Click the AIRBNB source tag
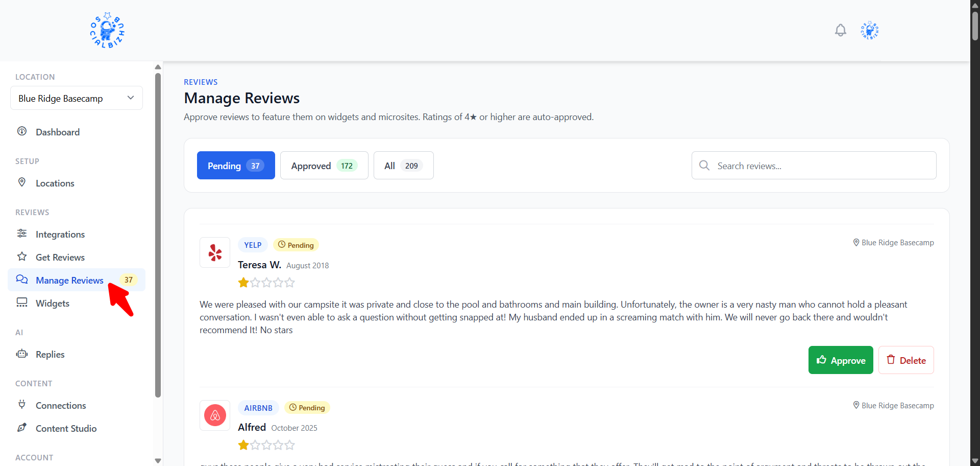The image size is (980, 466). point(258,408)
